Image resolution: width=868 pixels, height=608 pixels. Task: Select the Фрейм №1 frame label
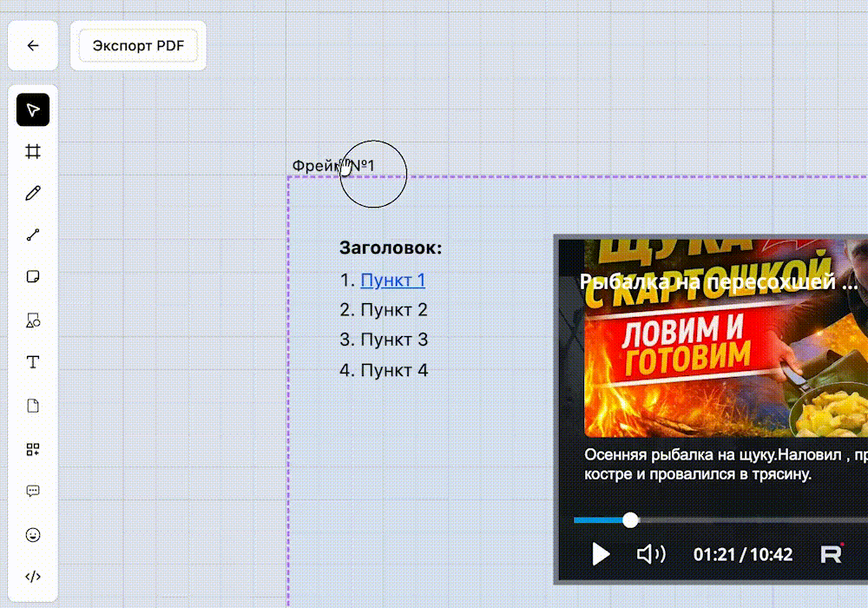click(333, 165)
